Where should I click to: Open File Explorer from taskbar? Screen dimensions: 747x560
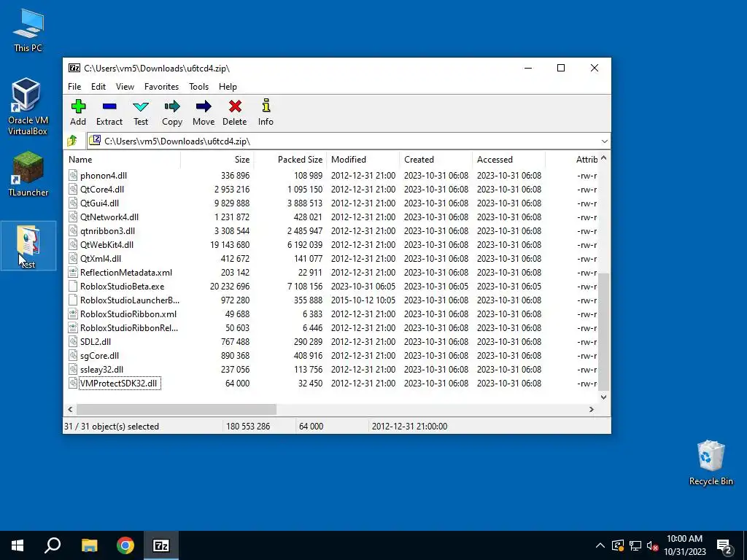tap(89, 545)
